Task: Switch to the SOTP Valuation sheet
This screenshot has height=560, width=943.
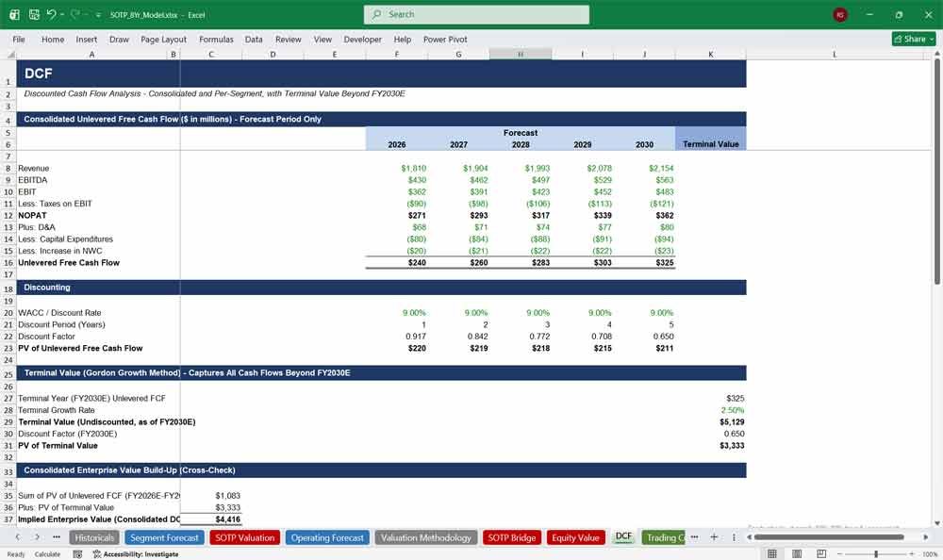Action: point(245,537)
